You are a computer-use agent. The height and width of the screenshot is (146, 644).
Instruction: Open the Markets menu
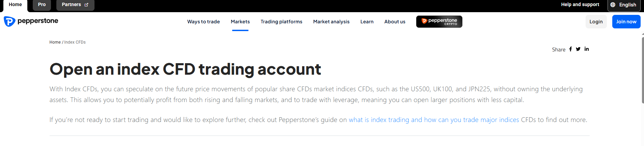click(240, 22)
